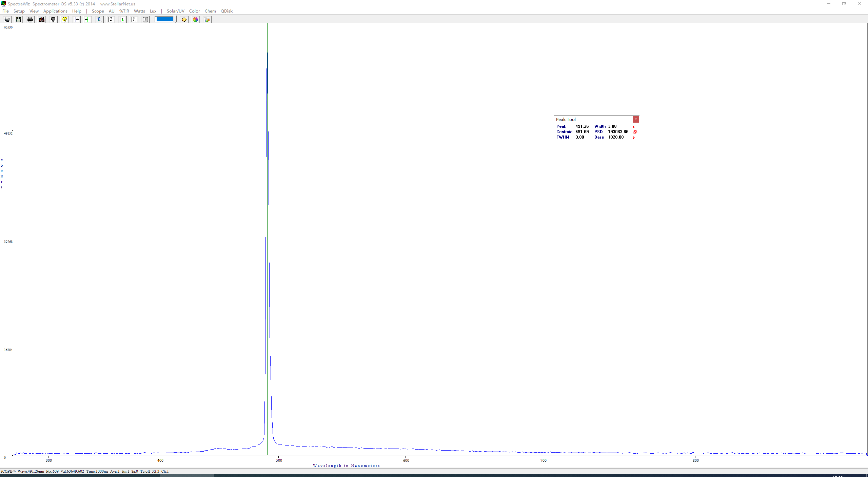
Task: Take snapshot with the camera icon
Action: point(42,20)
